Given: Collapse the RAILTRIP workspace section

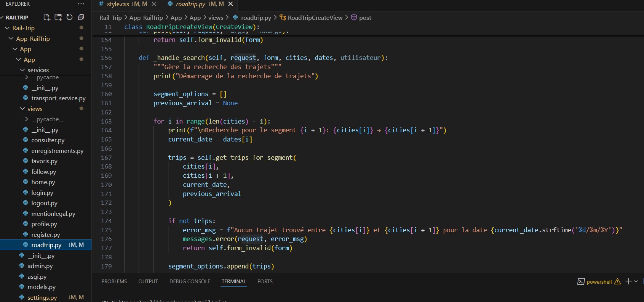Looking at the screenshot, I should 2,18.
